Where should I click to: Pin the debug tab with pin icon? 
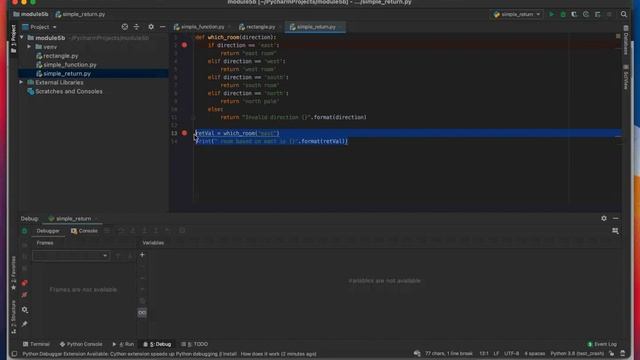pos(24,324)
